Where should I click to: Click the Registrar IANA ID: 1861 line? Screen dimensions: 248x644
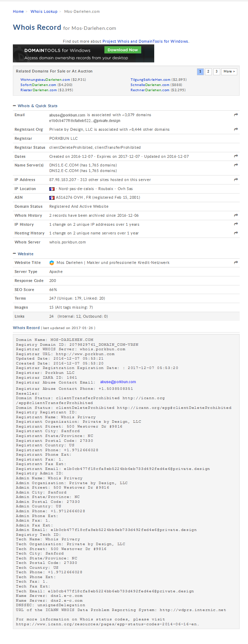click(47, 378)
